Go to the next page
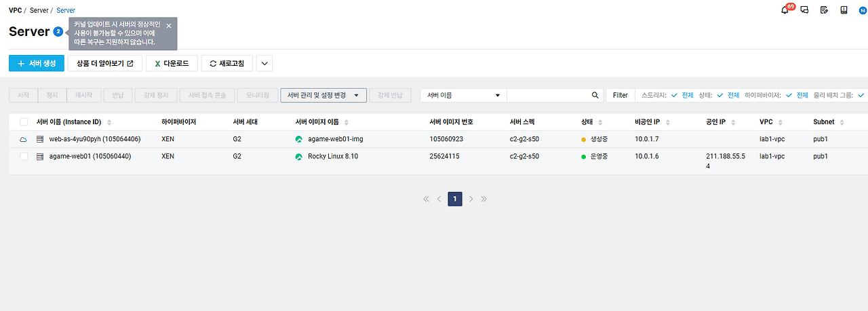 coord(471,199)
